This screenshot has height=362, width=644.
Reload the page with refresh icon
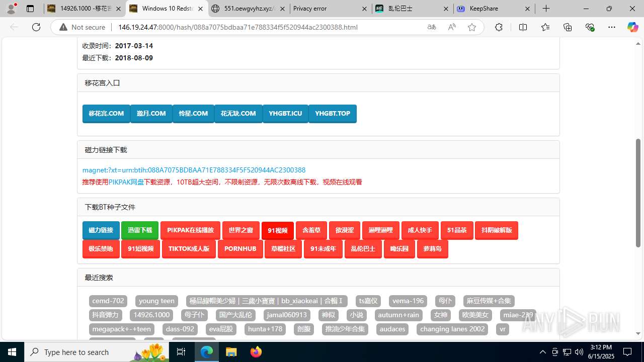[36, 27]
